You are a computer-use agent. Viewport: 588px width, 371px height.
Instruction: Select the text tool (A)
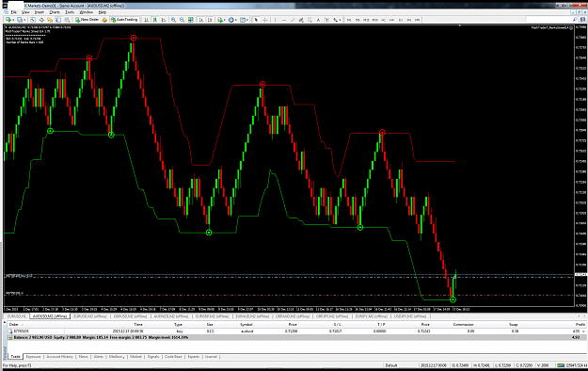click(x=318, y=20)
